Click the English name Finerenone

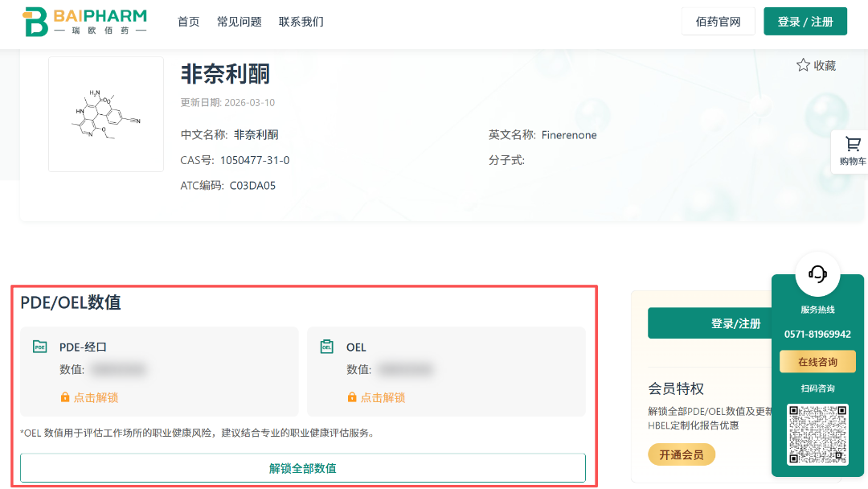coord(569,135)
